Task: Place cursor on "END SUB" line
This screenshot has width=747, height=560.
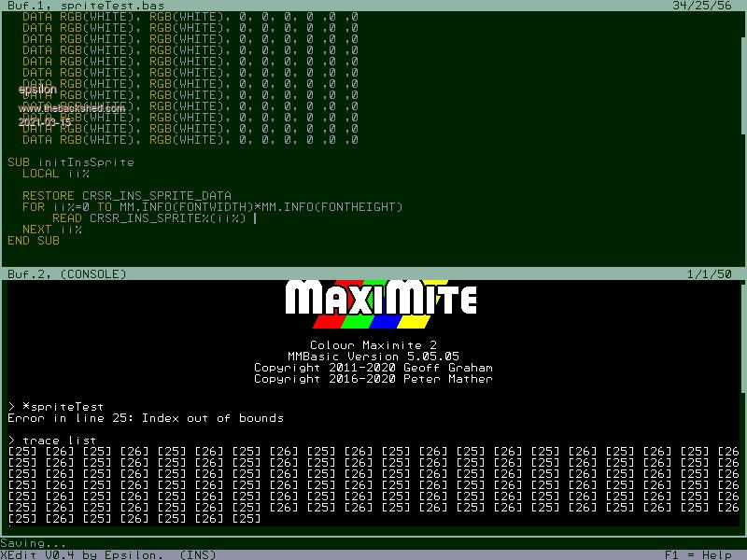Action: click(34, 241)
